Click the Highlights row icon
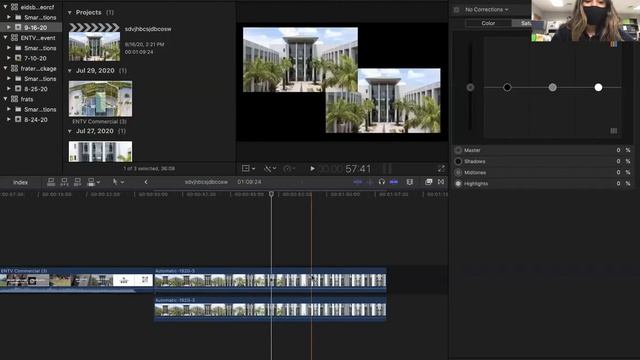 (x=458, y=184)
